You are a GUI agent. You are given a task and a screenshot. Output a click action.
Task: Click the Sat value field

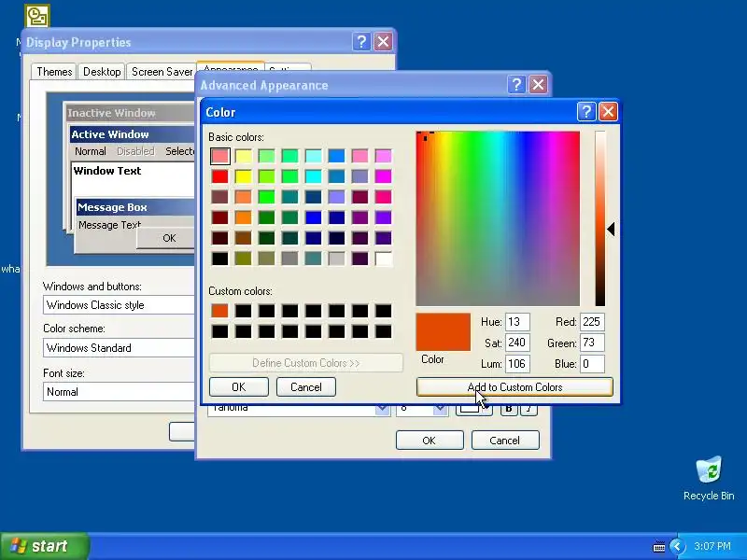click(x=517, y=343)
